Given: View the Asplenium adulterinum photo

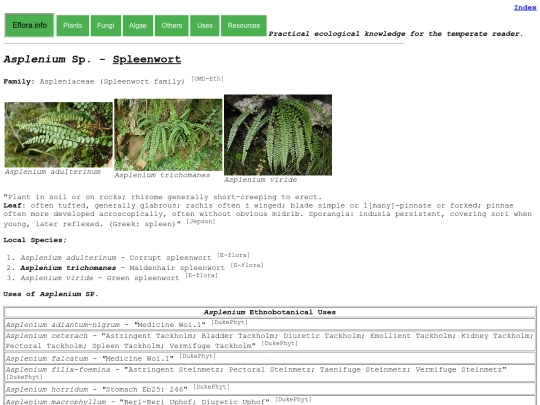Looking at the screenshot, I should (x=59, y=135).
